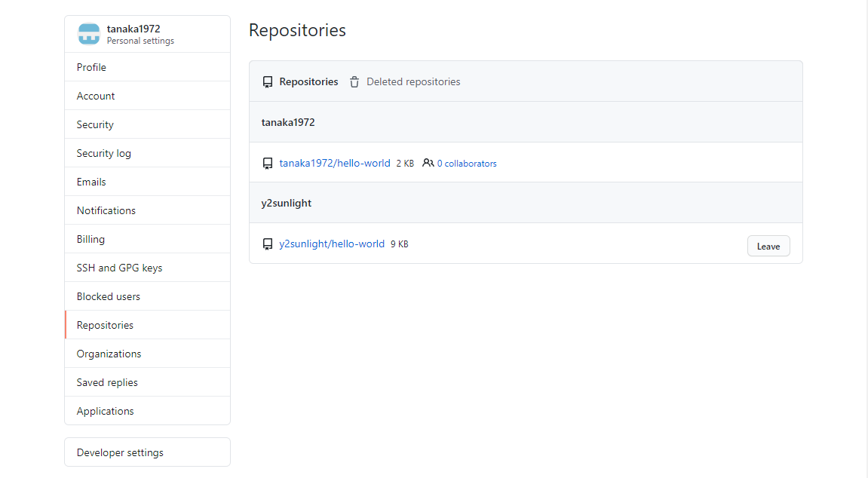Click the tanaka1972 avatar icon
Image resolution: width=868 pixels, height=478 pixels.
[89, 34]
